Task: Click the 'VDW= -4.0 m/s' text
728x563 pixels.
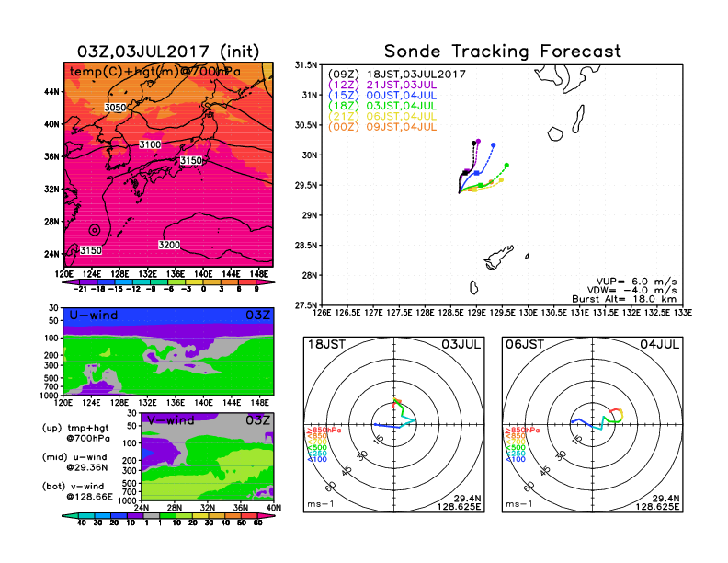Action: coord(631,291)
